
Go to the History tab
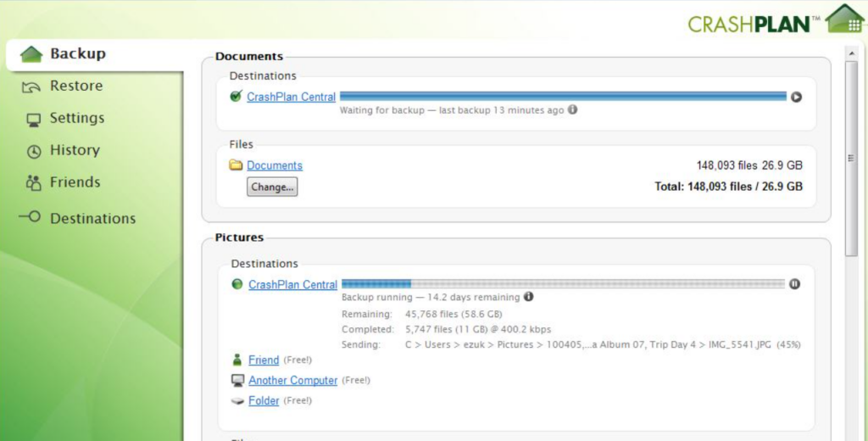coord(75,151)
